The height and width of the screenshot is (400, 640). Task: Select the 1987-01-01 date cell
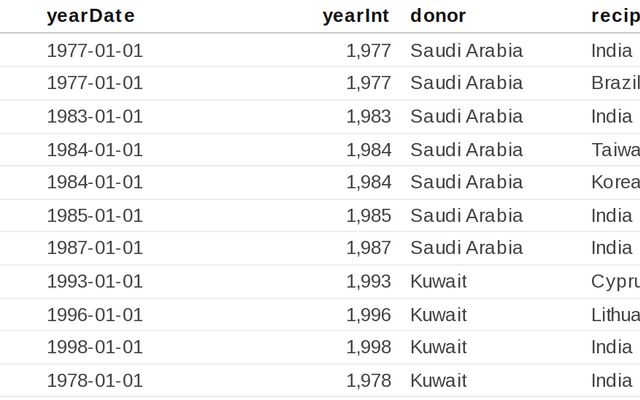[95, 248]
